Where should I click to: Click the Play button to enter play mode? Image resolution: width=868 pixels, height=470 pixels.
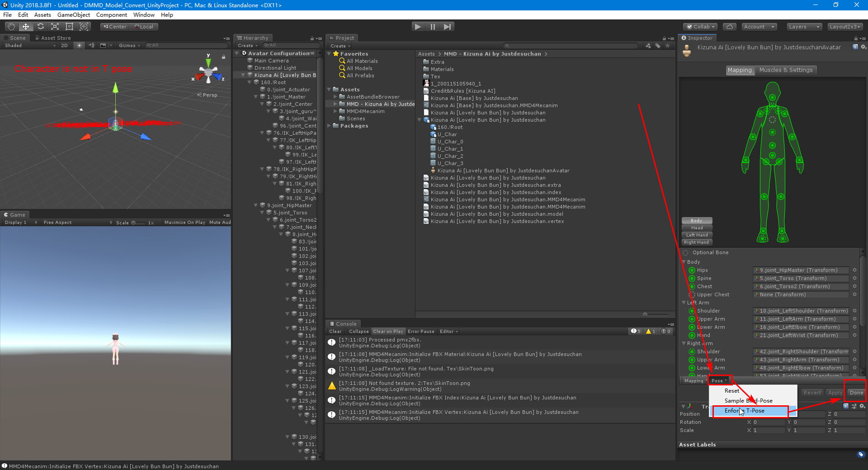(x=418, y=26)
